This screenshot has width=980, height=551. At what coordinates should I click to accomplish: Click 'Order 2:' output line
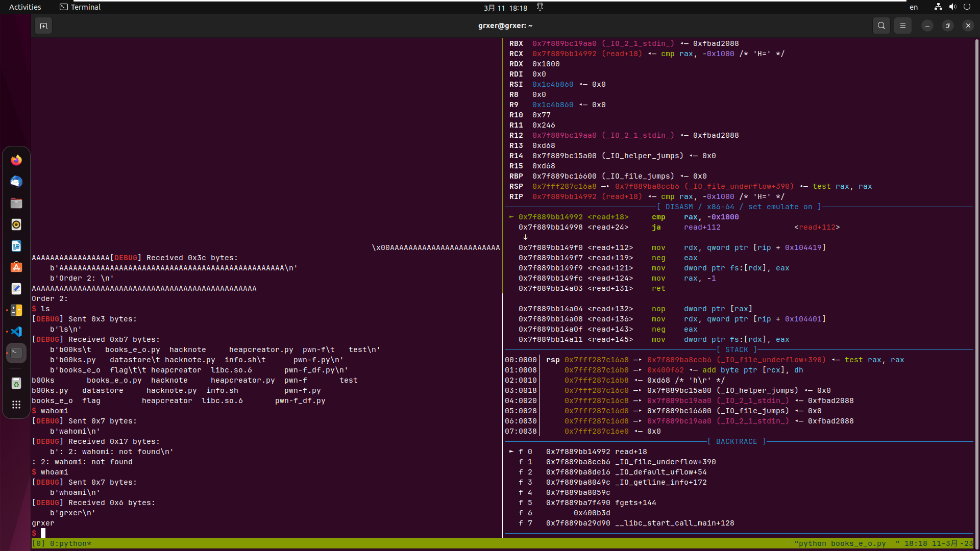click(50, 298)
